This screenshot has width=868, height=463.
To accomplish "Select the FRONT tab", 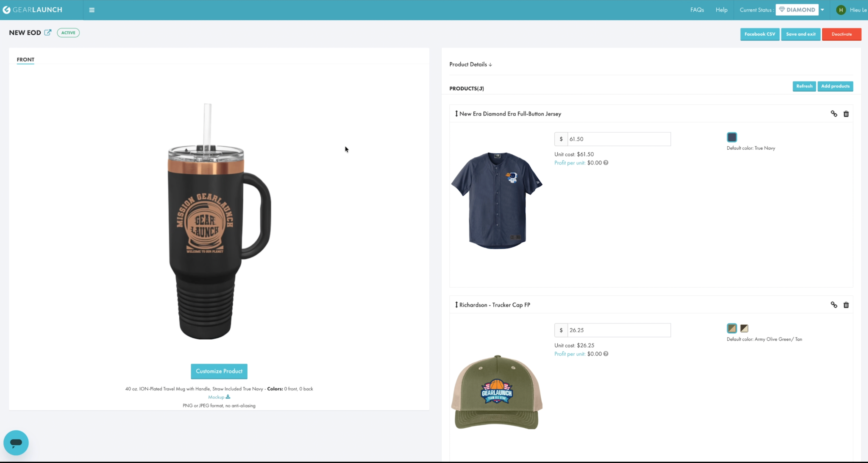I will pyautogui.click(x=25, y=59).
